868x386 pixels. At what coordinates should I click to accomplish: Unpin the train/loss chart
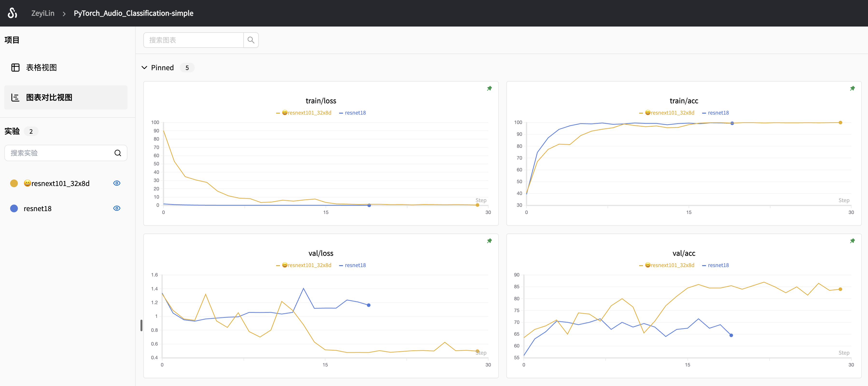[489, 88]
